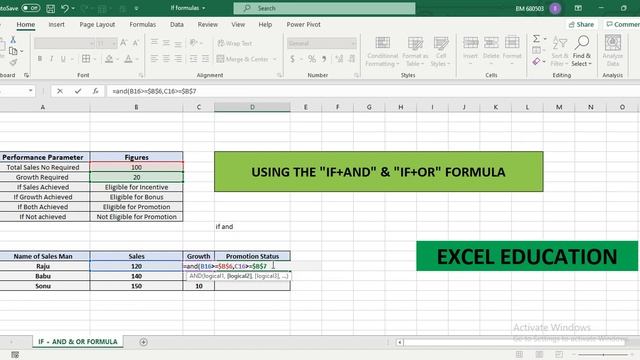Open Sort & Filter menu

click(x=560, y=51)
